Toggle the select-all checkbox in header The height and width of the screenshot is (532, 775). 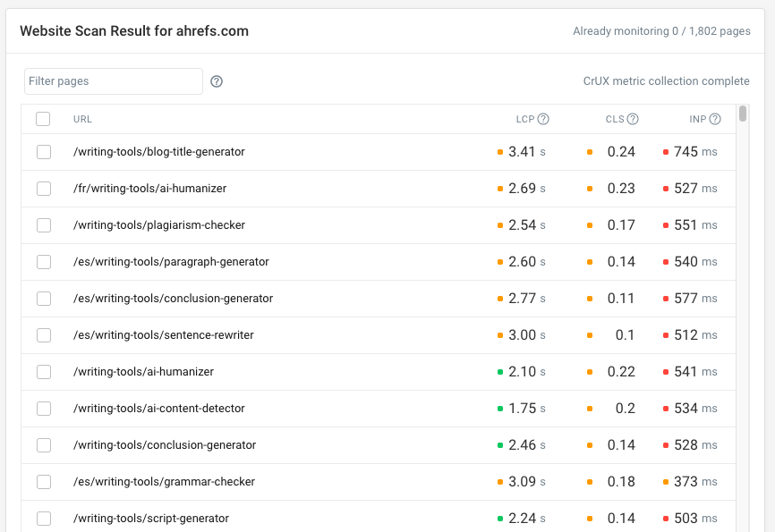click(43, 119)
